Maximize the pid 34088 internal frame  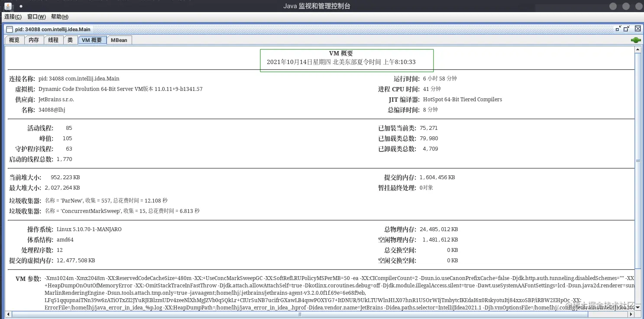tap(627, 29)
